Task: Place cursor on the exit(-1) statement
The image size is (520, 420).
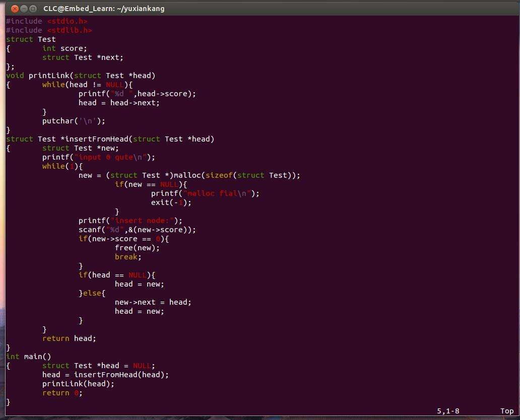Action: coord(171,202)
